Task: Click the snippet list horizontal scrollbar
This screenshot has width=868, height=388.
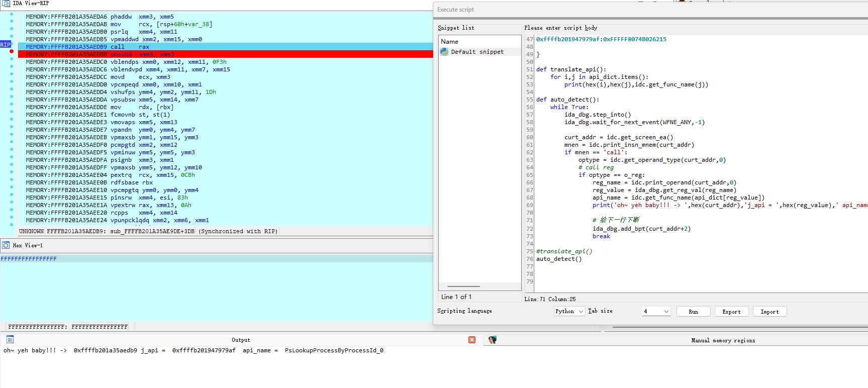Action: click(x=463, y=286)
